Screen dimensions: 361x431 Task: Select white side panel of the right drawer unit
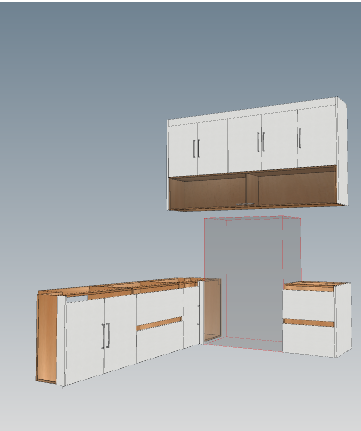coord(343,320)
